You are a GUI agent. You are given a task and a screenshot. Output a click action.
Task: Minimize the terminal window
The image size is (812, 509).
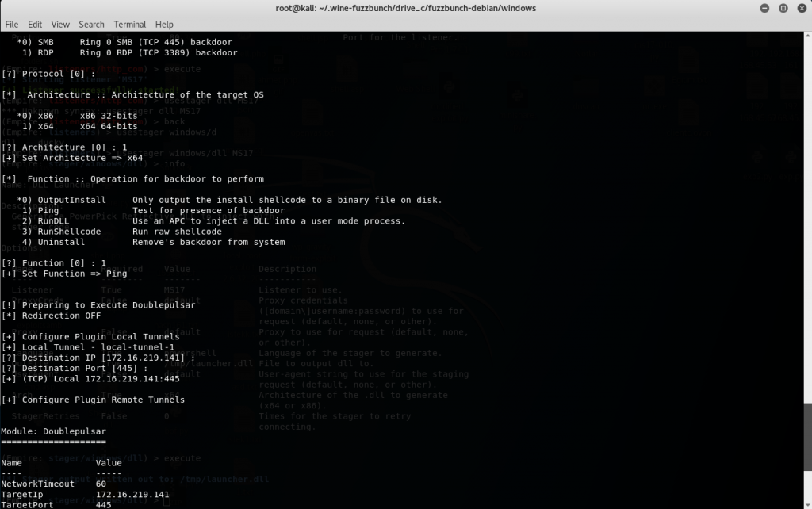[764, 8]
